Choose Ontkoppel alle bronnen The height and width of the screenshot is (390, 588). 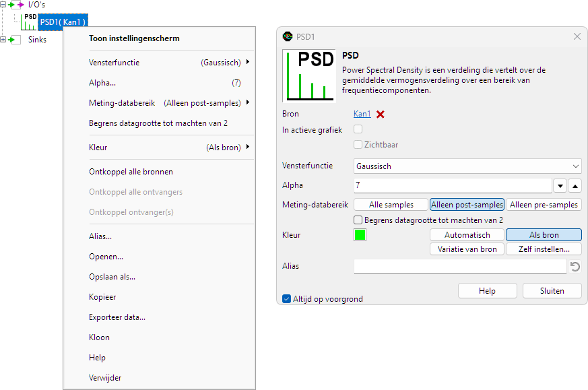point(160,172)
